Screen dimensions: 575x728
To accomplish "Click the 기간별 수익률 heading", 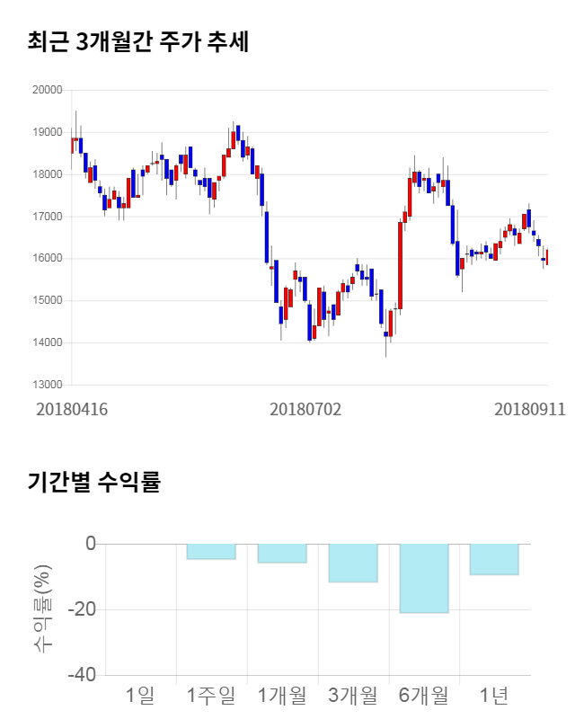I will click(93, 482).
